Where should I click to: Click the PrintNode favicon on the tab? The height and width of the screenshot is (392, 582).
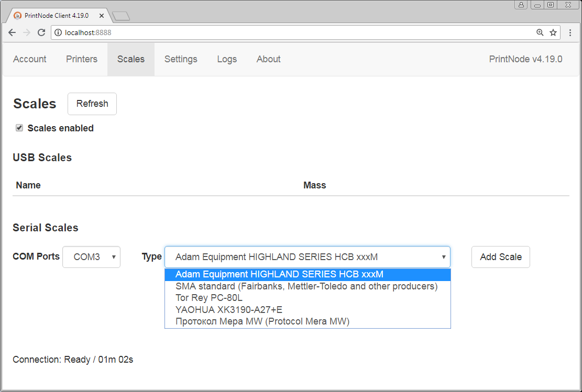tap(17, 16)
